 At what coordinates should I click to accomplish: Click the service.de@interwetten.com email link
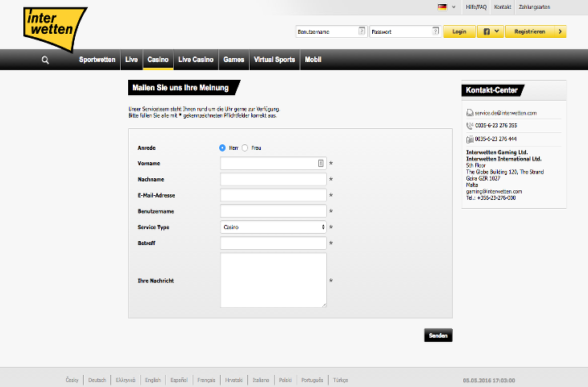(x=506, y=113)
